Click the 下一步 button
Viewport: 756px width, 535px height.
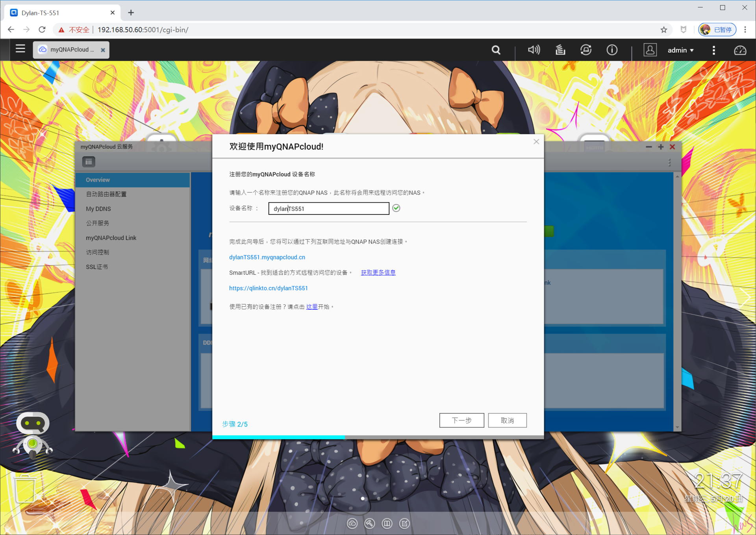click(461, 420)
